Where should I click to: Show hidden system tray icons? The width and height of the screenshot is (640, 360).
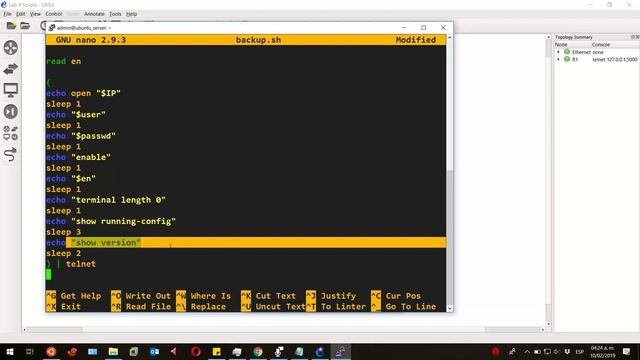pyautogui.click(x=527, y=351)
